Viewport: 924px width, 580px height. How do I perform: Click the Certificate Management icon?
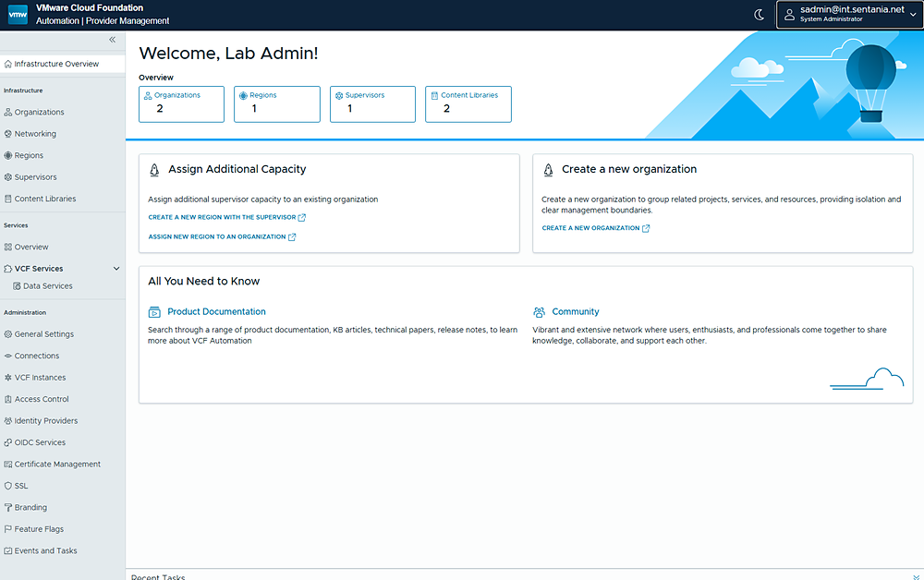point(8,464)
